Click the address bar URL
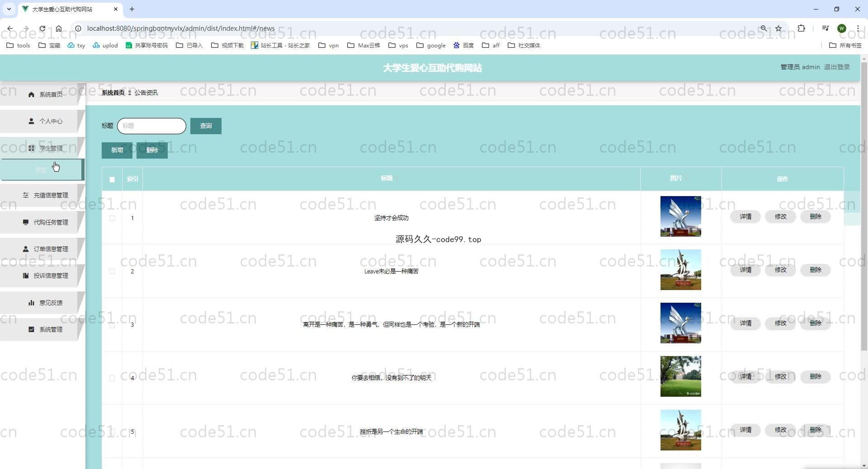 [181, 28]
